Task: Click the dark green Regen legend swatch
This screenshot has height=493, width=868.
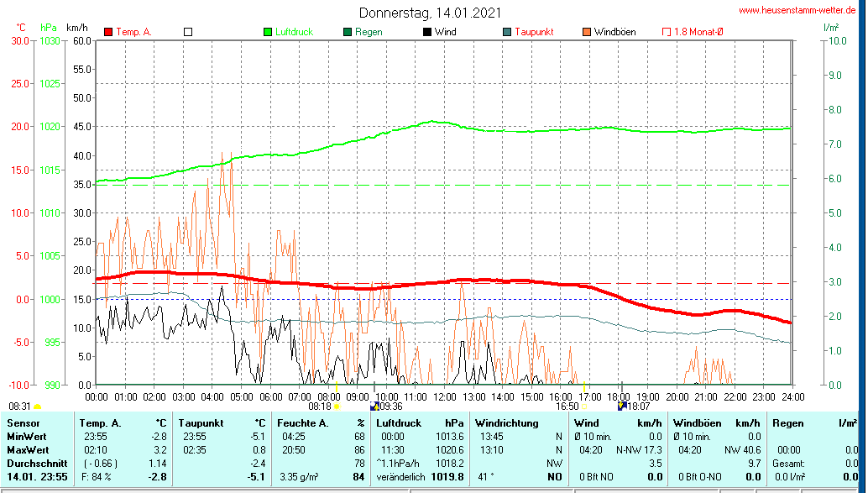Action: (x=348, y=32)
